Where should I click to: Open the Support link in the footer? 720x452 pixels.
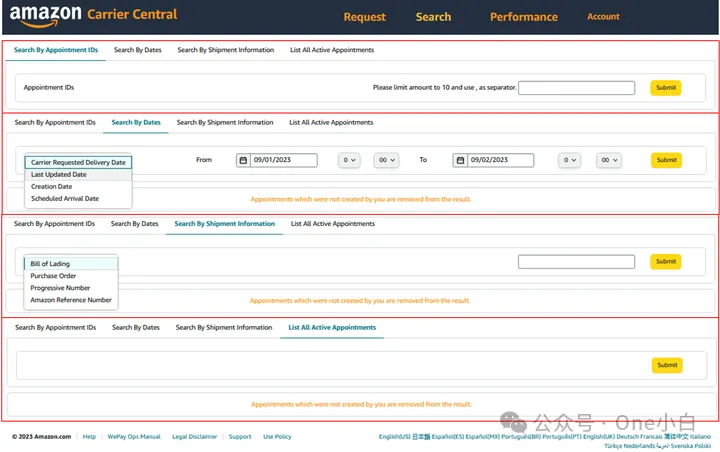(240, 437)
